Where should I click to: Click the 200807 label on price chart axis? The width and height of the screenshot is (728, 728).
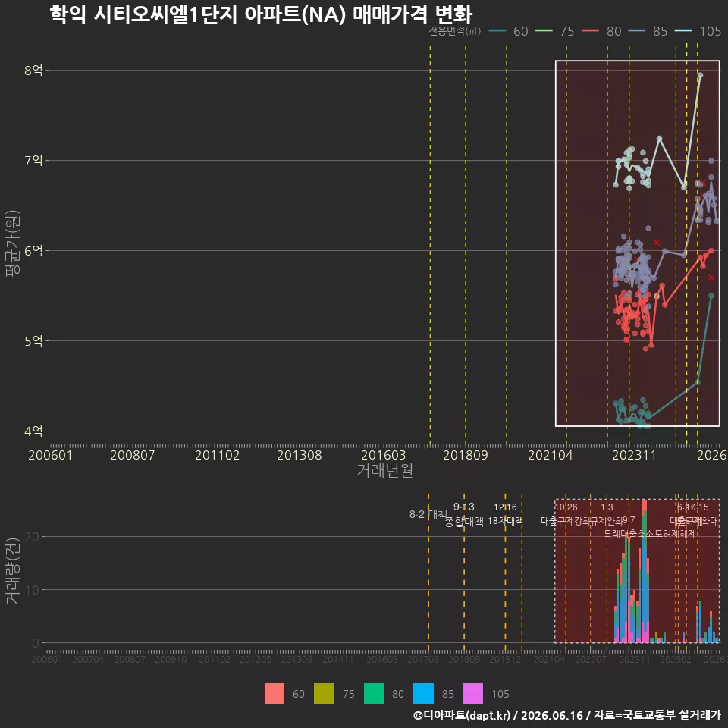tap(132, 455)
